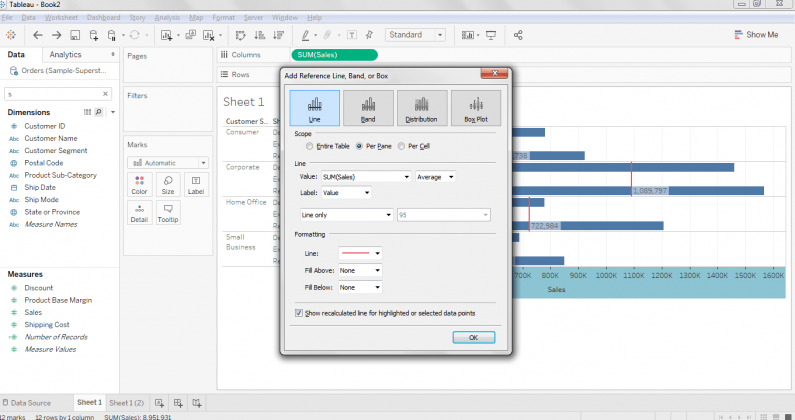Image resolution: width=795 pixels, height=420 pixels.
Task: Save the workbook with the disk icon
Action: (x=75, y=35)
